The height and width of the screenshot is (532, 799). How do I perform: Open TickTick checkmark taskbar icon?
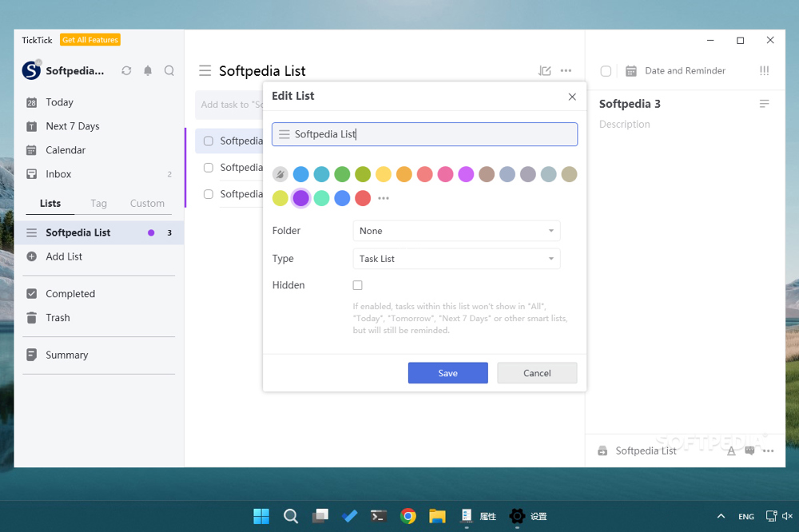click(x=349, y=516)
